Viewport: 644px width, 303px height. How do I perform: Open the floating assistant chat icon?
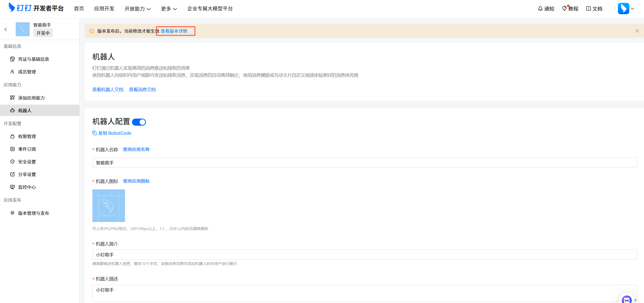(627, 300)
